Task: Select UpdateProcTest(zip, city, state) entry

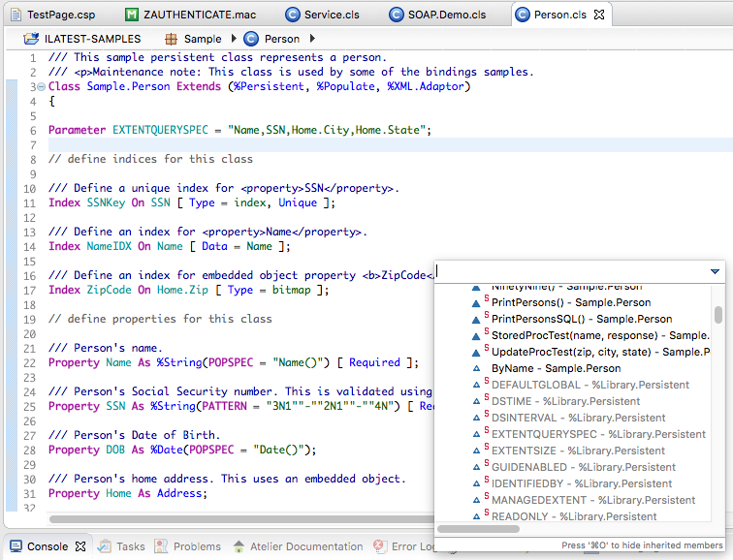Action: point(600,352)
